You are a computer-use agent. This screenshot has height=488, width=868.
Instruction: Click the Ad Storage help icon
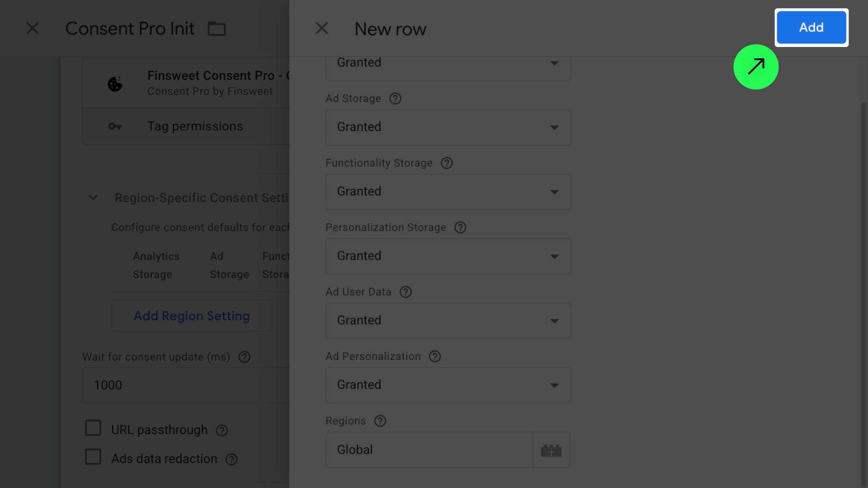tap(395, 99)
